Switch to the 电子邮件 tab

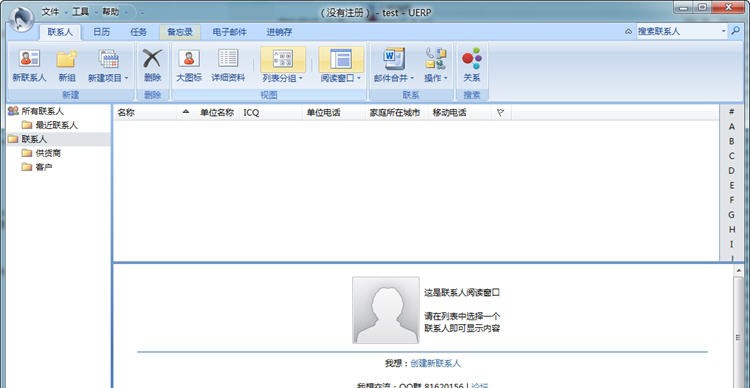[x=230, y=32]
